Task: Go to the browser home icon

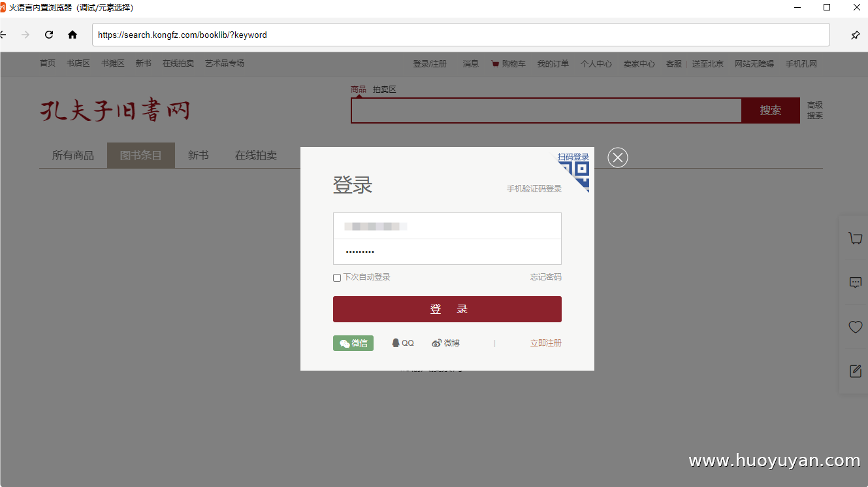Action: [72, 35]
